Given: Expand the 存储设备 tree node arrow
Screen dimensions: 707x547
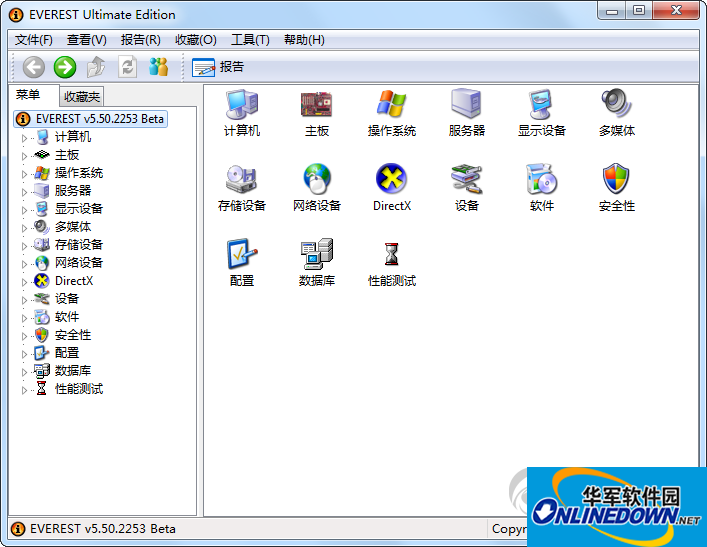Looking at the screenshot, I should click(x=24, y=246).
